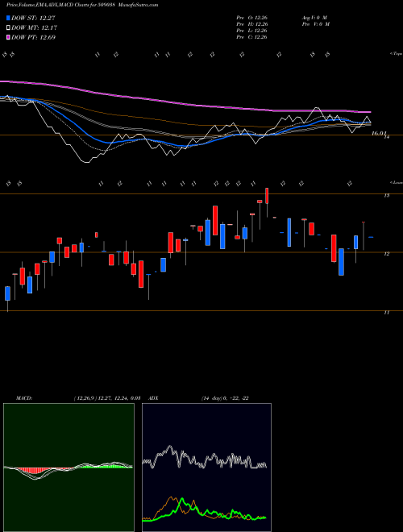The width and height of the screenshot is (403, 532).
Task: Select the 'DOW MT: 12.17' legend text
Action: coord(34,28)
